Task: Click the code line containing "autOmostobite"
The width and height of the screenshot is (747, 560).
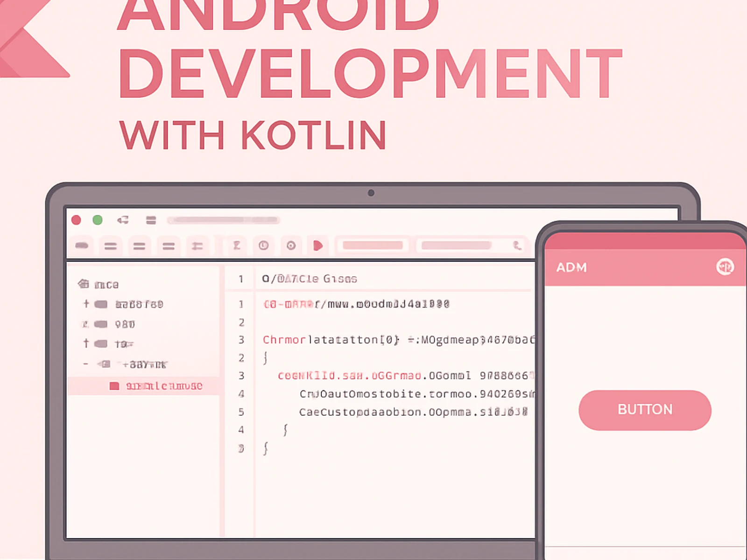Action: click(417, 394)
